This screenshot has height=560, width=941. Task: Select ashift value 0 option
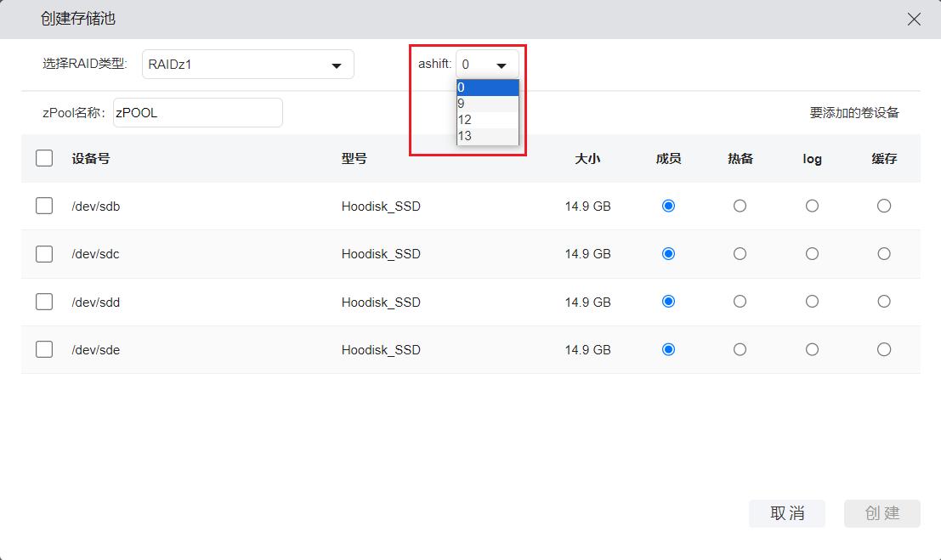[487, 88]
